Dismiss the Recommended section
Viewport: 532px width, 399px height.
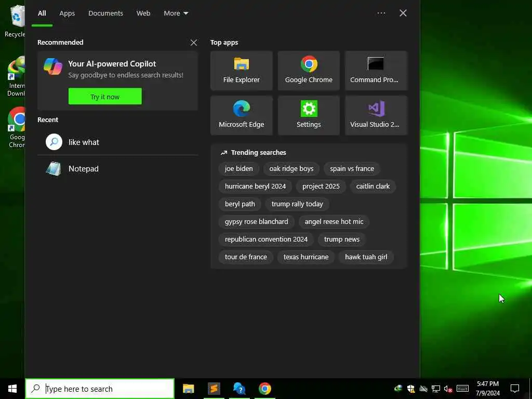194,43
